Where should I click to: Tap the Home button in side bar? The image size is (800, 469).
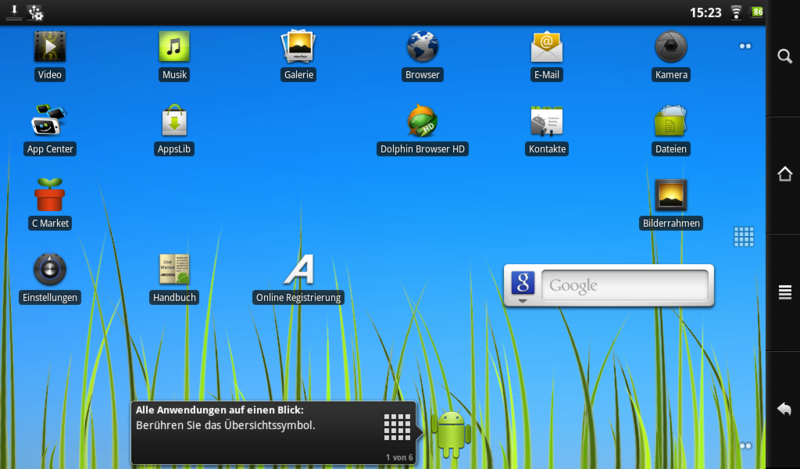[785, 174]
